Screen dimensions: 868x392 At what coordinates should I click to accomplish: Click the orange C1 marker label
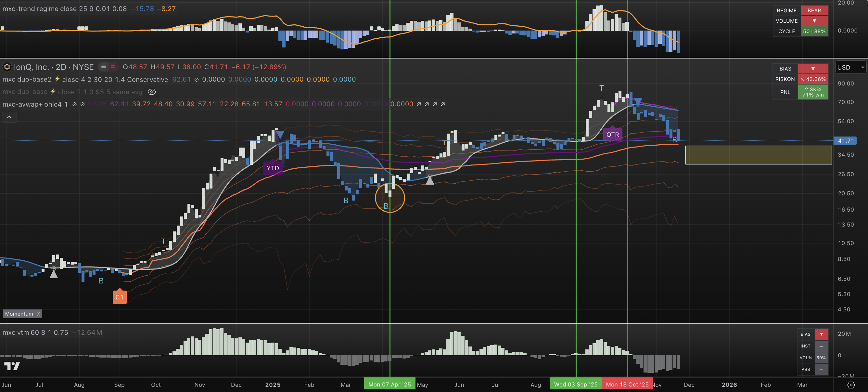click(119, 297)
